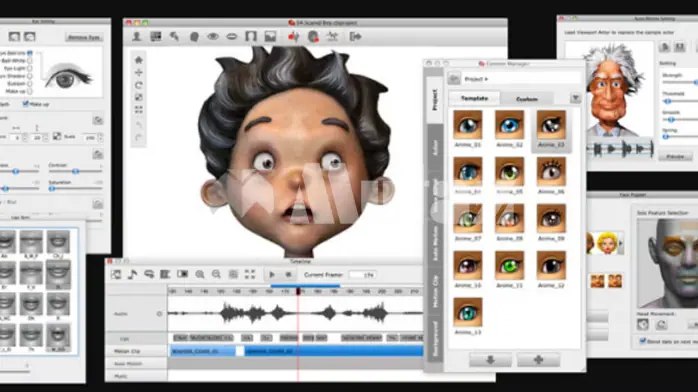Adjust the Contrast slider
The height and width of the screenshot is (392, 698).
75,171
